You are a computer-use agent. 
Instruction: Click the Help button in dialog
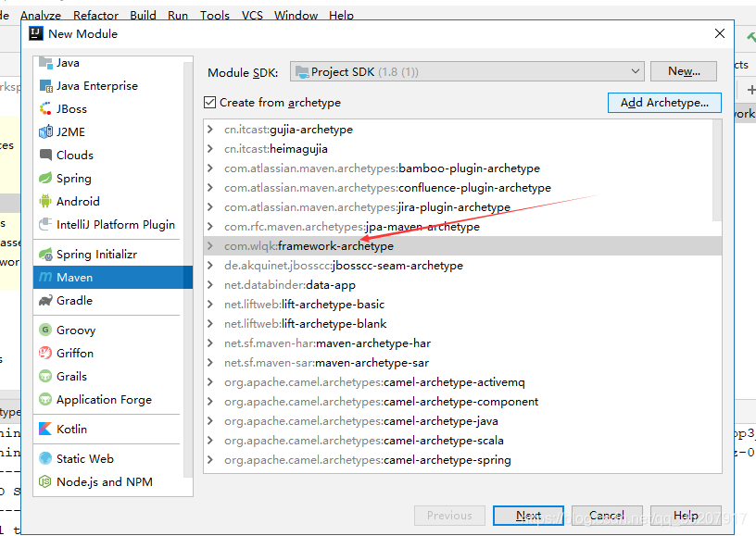tap(686, 516)
